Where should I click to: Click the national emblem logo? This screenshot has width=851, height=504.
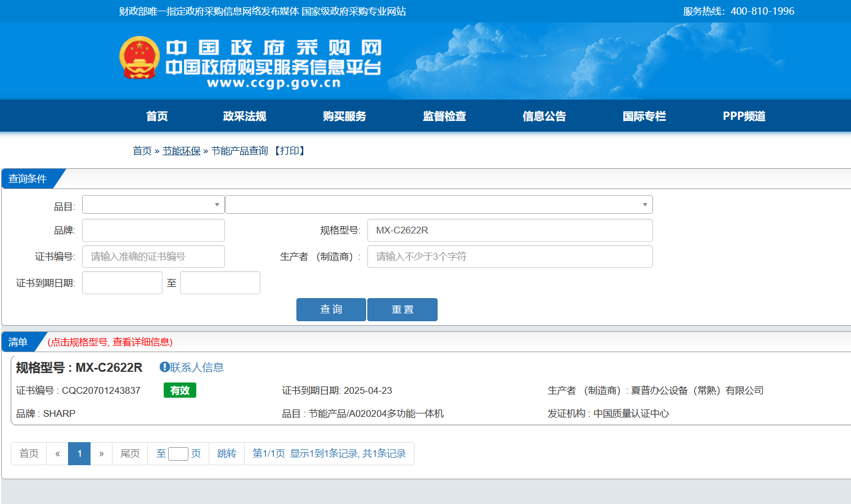pos(139,58)
